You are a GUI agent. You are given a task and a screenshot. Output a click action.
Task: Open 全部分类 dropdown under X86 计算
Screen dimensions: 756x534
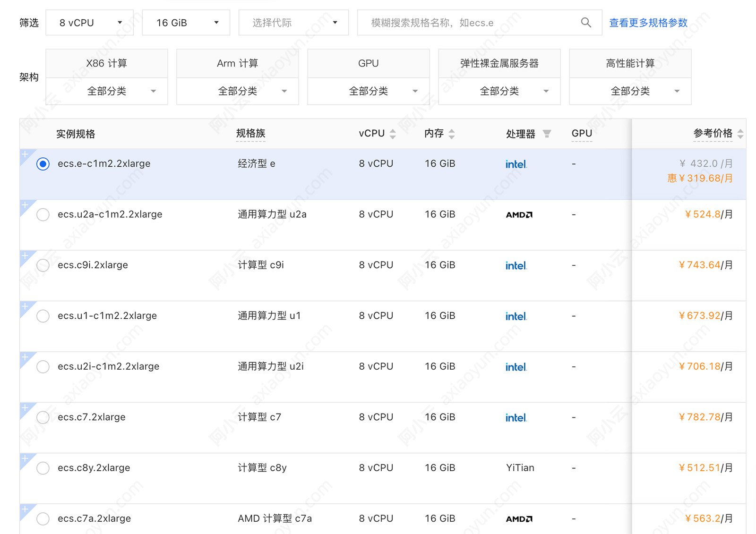tap(107, 91)
